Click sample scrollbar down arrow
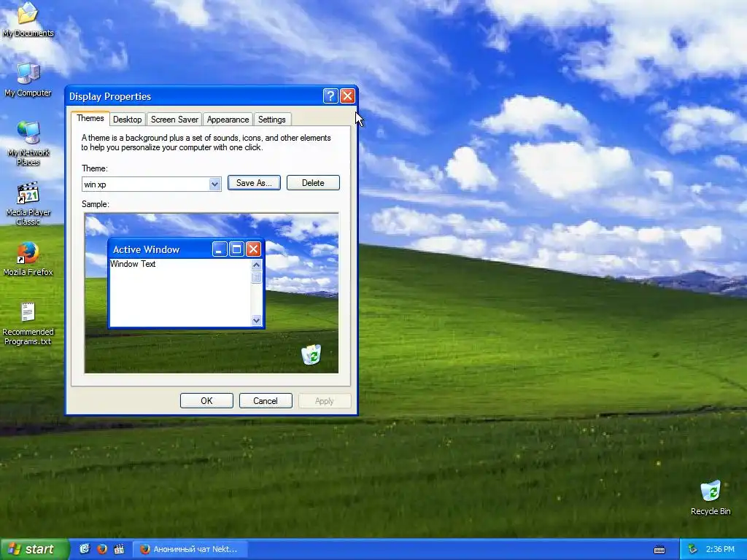 [x=256, y=321]
